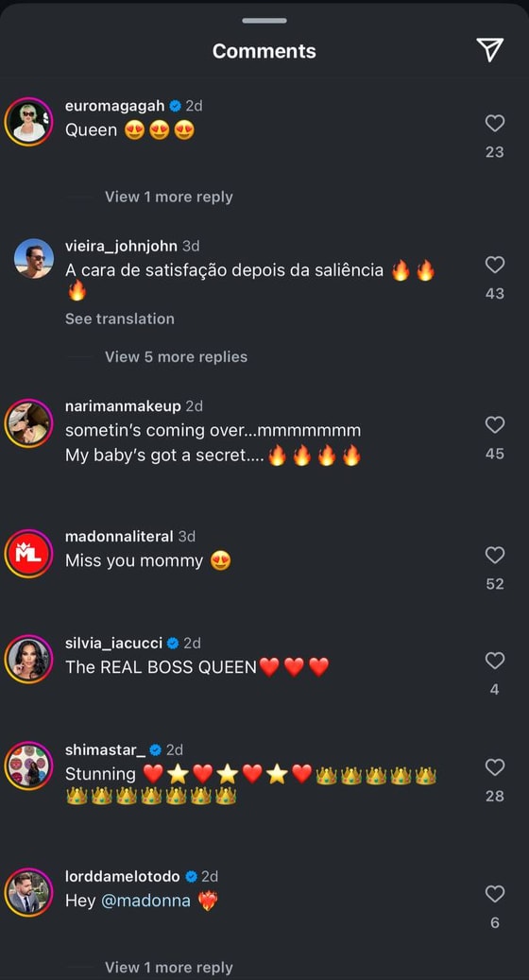
Task: Expand View 5 more replies
Action: [176, 357]
